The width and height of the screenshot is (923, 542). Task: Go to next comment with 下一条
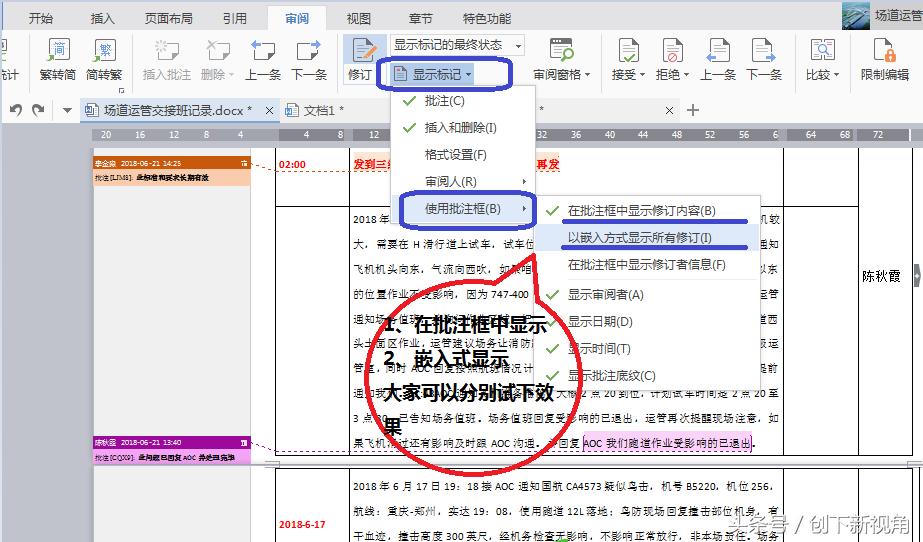coord(308,52)
